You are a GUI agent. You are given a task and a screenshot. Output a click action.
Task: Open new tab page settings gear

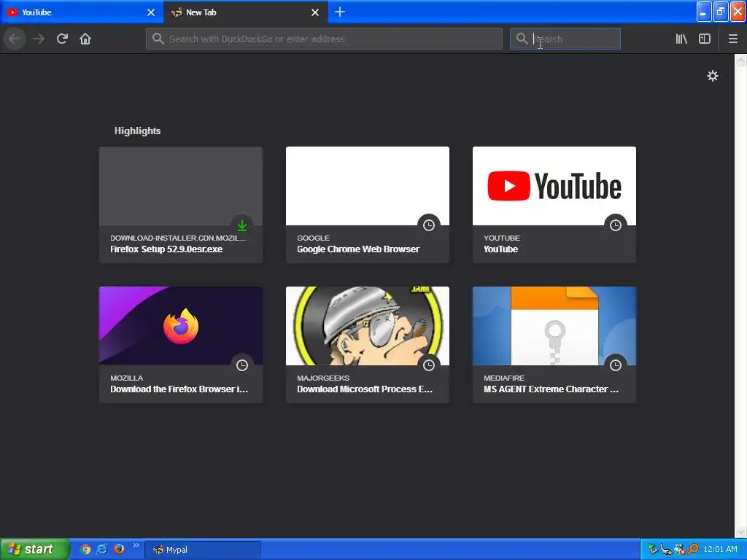point(712,76)
